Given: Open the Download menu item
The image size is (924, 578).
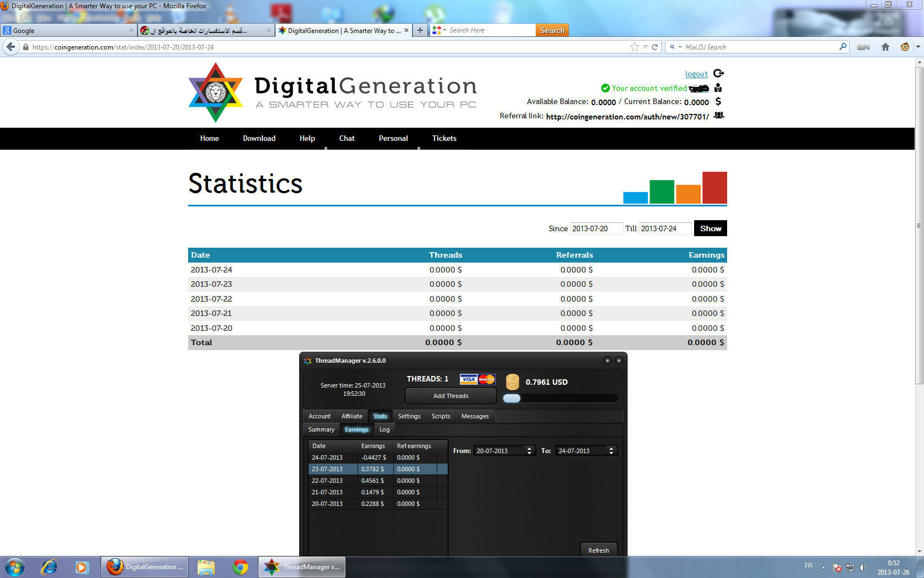Looking at the screenshot, I should pos(259,138).
